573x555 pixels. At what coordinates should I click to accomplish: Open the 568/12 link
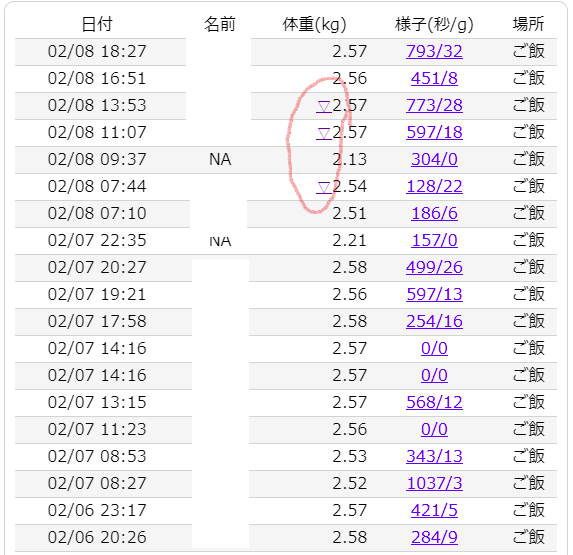pos(434,403)
